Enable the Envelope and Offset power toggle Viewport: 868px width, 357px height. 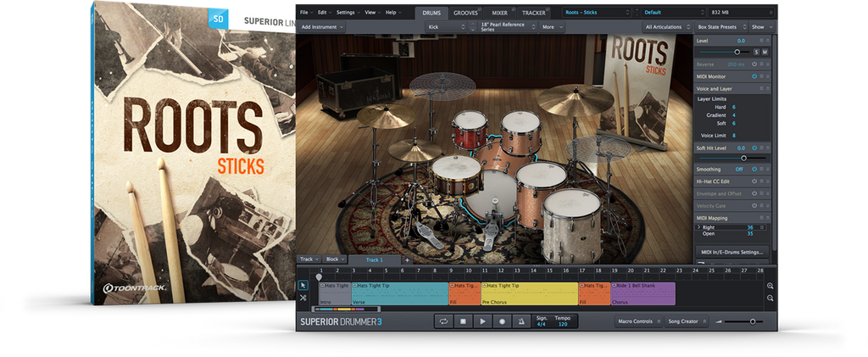click(754, 193)
